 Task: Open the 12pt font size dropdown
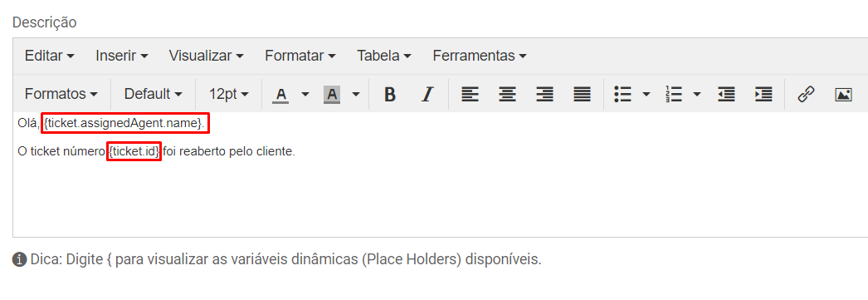[229, 94]
